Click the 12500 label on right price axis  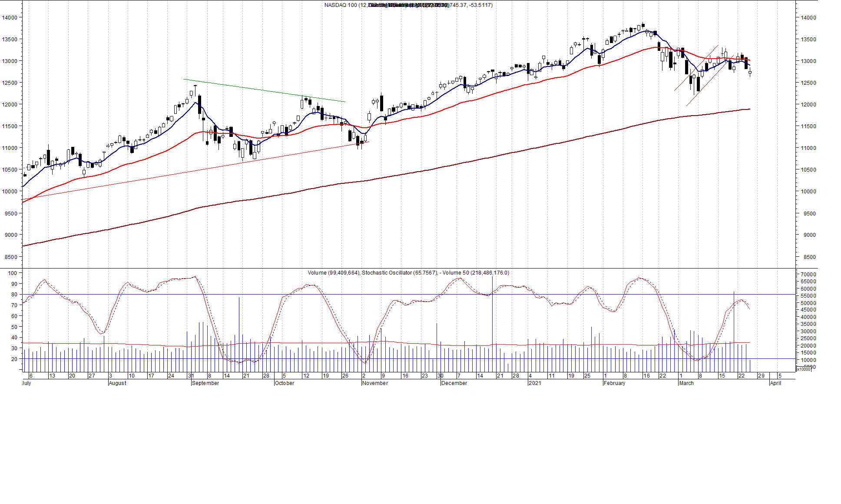[809, 83]
